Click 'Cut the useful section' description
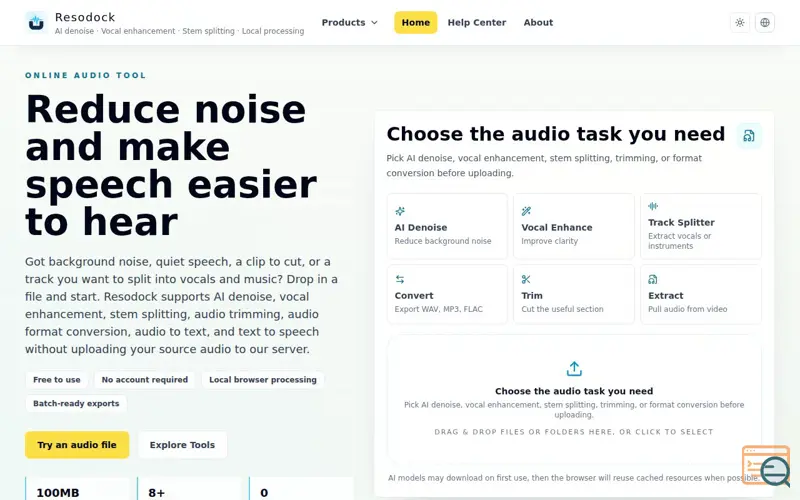Viewport: 800px width, 500px height. tap(562, 309)
